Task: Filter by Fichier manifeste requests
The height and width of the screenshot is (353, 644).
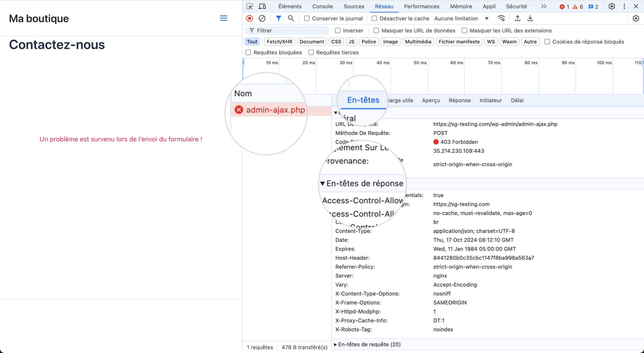Action: click(x=459, y=41)
